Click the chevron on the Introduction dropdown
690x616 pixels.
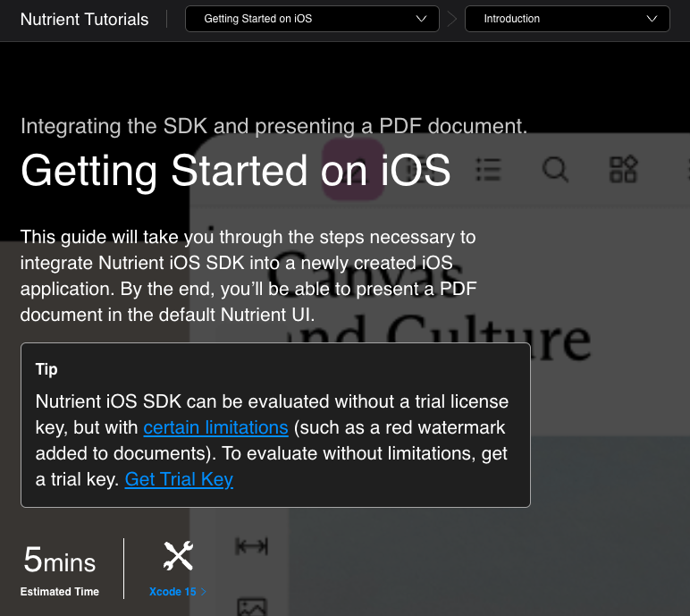coord(652,19)
